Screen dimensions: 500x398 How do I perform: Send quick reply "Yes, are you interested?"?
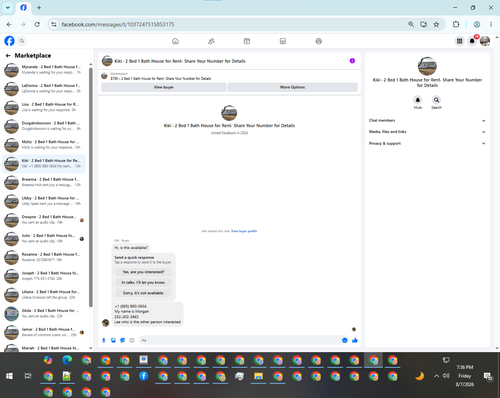click(x=143, y=272)
